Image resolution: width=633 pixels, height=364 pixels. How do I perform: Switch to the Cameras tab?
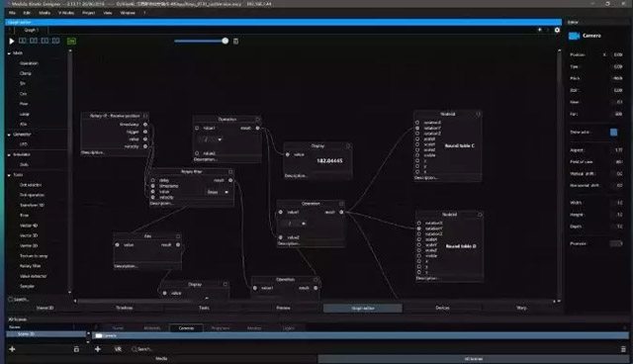point(186,328)
